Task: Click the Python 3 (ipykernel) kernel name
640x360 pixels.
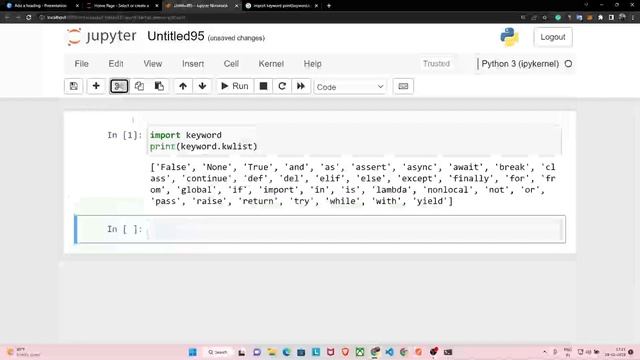Action: [520, 64]
